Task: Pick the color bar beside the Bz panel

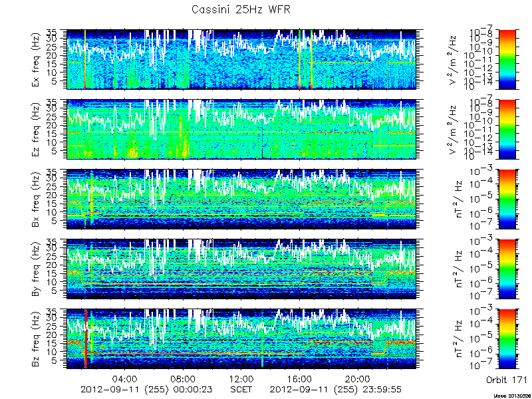Action: tap(507, 339)
